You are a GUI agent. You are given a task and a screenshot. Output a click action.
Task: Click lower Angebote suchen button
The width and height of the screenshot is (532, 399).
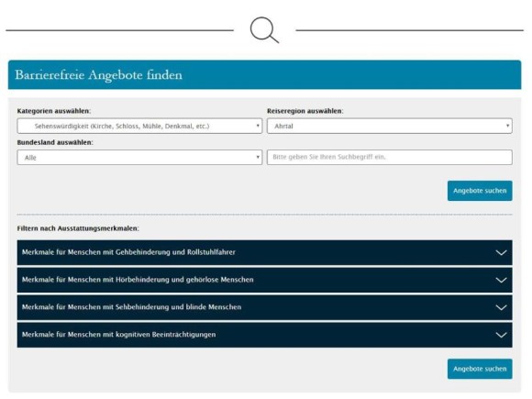[480, 369]
